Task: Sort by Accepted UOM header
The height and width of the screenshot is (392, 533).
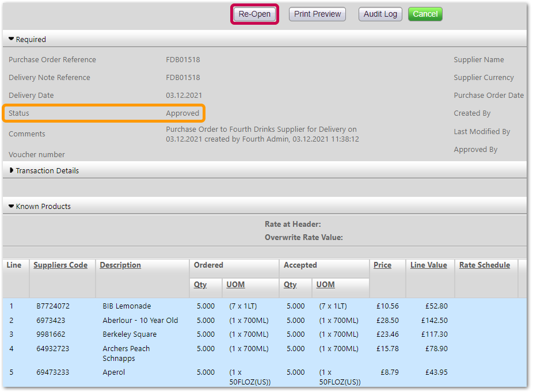Action: [325, 284]
